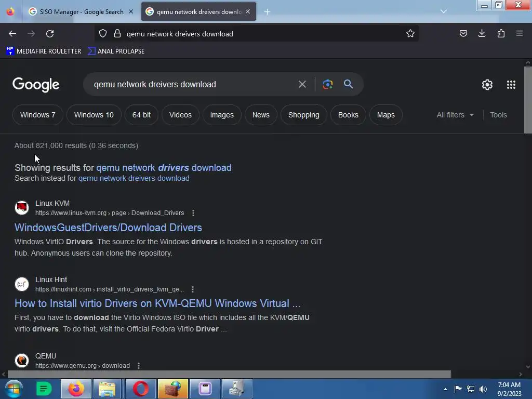Open the green notes app in taskbar
Viewport: 532px width, 399px height.
pos(44,389)
